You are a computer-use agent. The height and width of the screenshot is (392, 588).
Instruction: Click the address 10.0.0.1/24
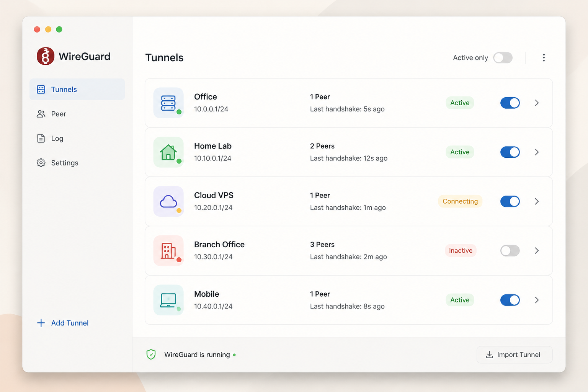tap(211, 109)
